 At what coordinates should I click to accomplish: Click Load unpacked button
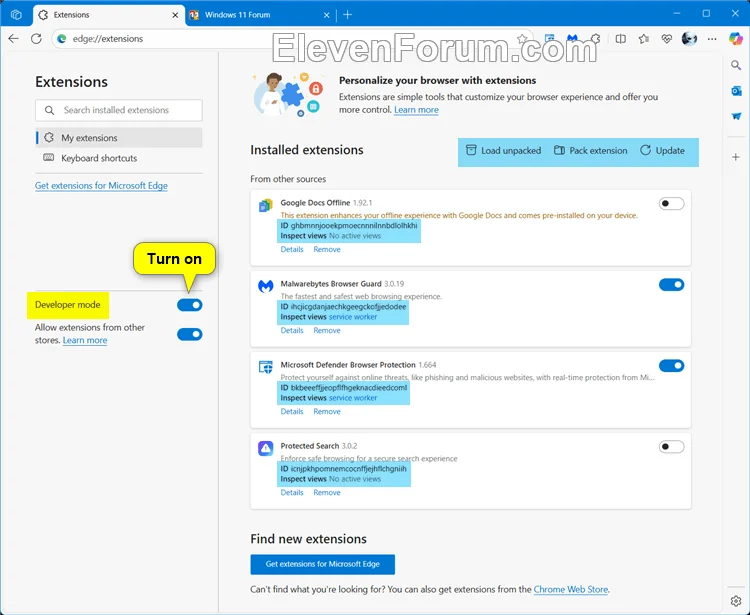point(504,151)
